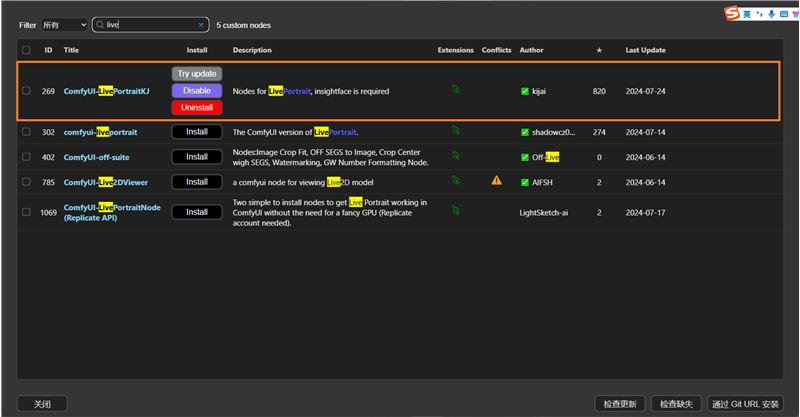Image resolution: width=800 pixels, height=417 pixels.
Task: Click the search magnifier icon
Action: [x=100, y=24]
